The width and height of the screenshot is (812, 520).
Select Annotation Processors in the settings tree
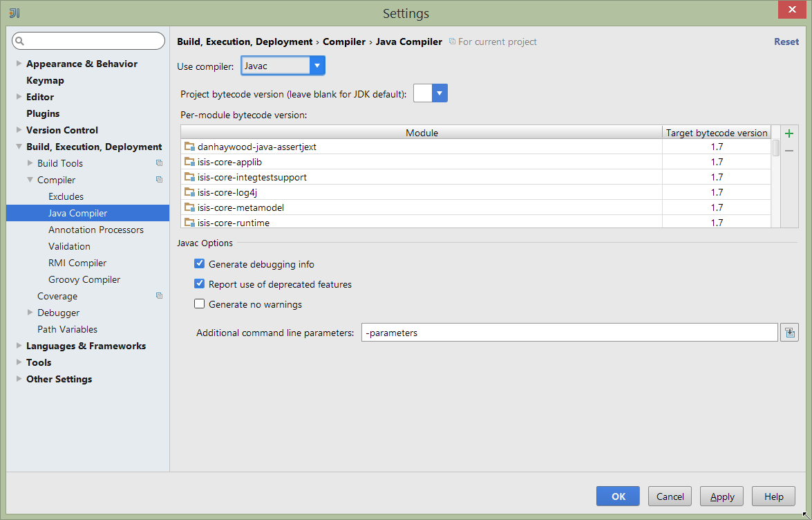pos(96,230)
